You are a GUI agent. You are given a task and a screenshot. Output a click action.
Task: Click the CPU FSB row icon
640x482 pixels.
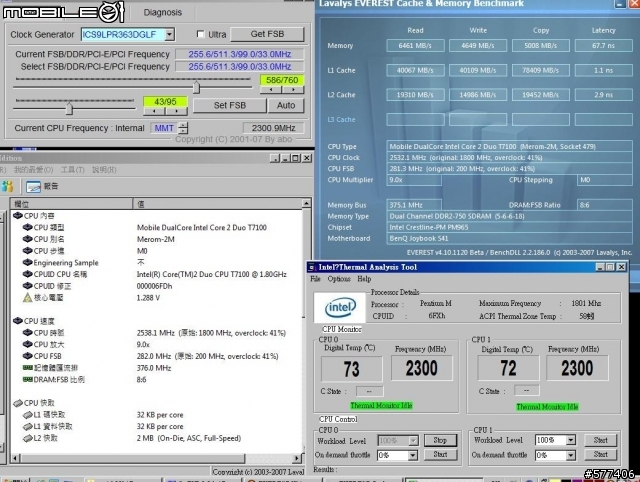[27, 356]
